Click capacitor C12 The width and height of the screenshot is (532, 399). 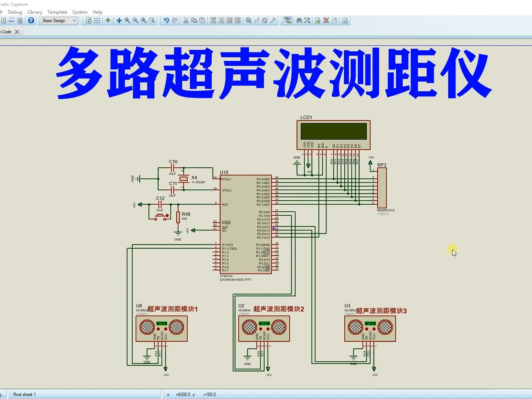[x=160, y=204]
